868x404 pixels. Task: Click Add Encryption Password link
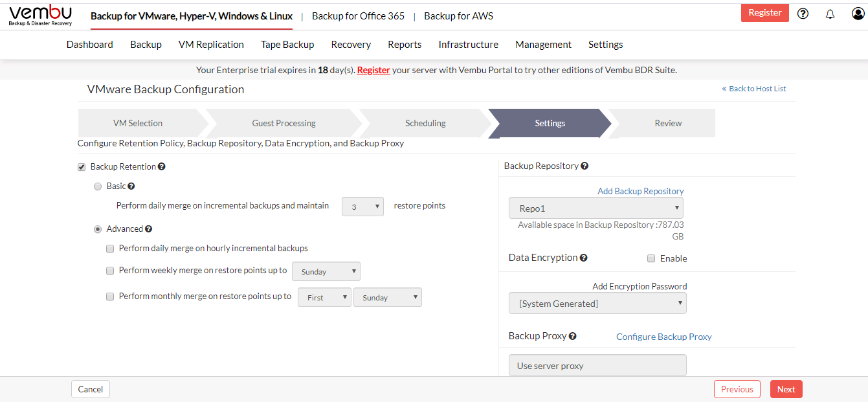(640, 286)
